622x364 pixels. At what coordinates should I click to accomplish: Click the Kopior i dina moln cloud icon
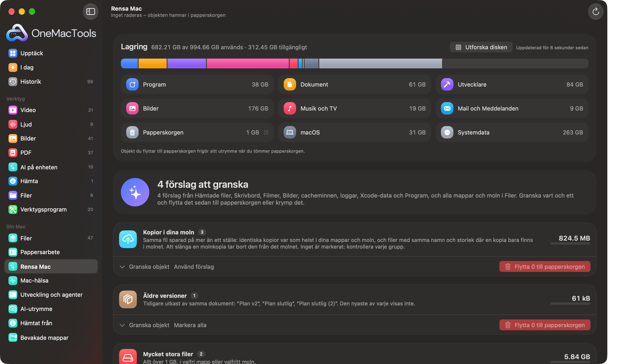(x=128, y=239)
